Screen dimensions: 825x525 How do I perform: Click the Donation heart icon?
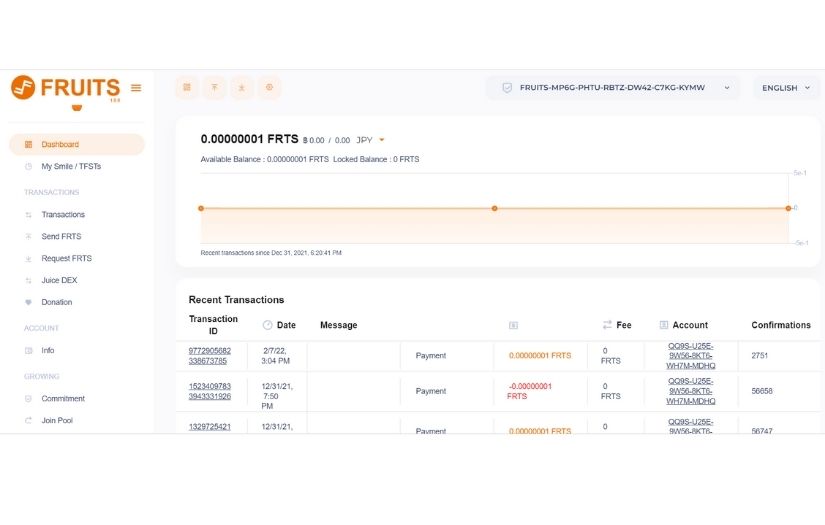coord(28,302)
